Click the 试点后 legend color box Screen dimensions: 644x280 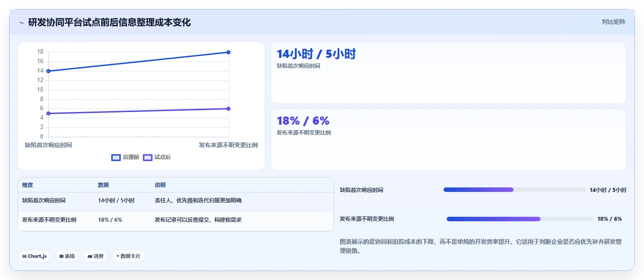click(147, 157)
